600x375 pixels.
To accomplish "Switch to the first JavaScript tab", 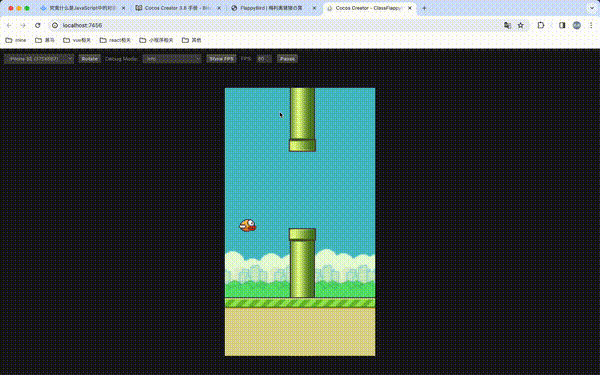I will tap(82, 8).
